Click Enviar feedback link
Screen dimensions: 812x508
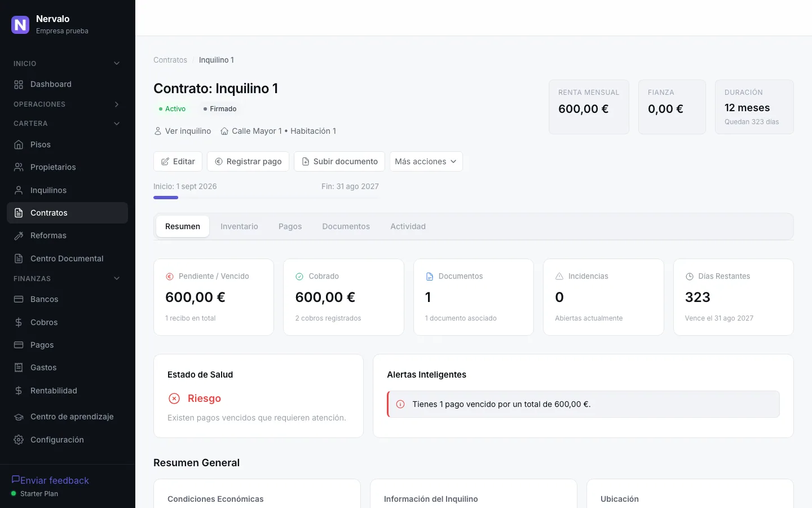point(50,480)
